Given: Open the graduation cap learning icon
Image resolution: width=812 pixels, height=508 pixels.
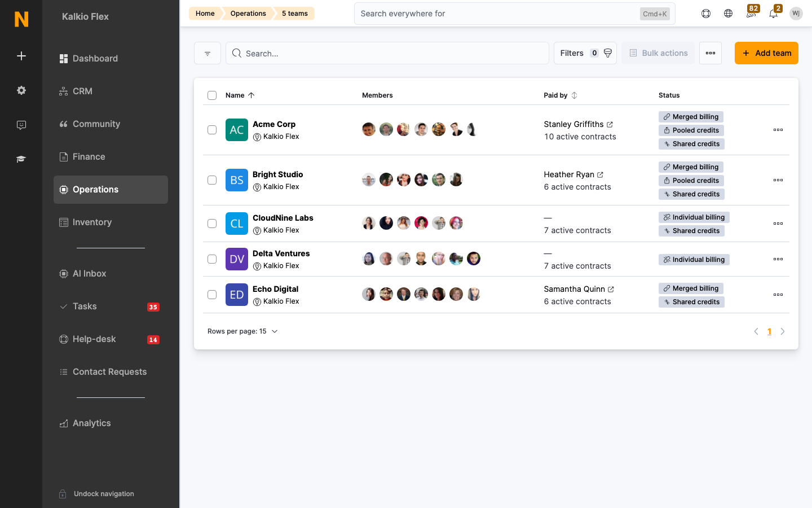Looking at the screenshot, I should [x=21, y=159].
